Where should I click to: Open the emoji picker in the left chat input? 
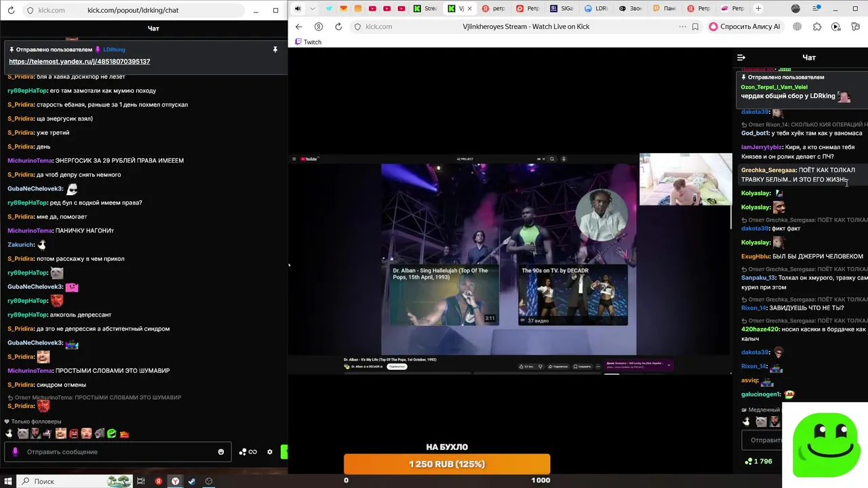click(221, 451)
